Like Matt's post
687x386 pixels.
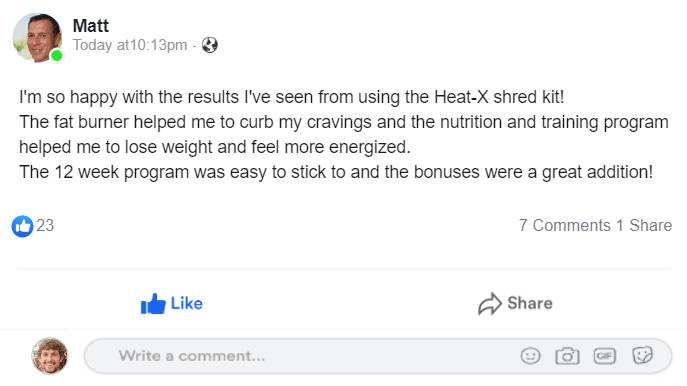tap(172, 304)
